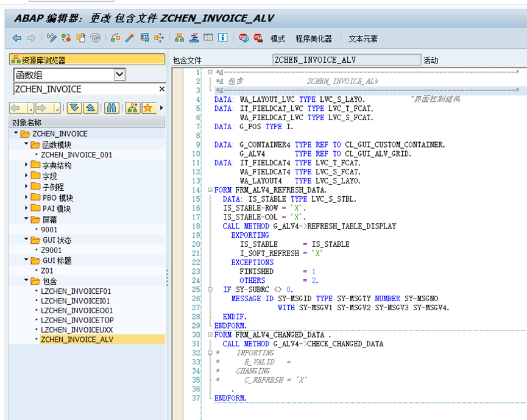527x420 pixels.
Task: Click the scroll-to-bottom double arrow icon
Action: (74, 108)
